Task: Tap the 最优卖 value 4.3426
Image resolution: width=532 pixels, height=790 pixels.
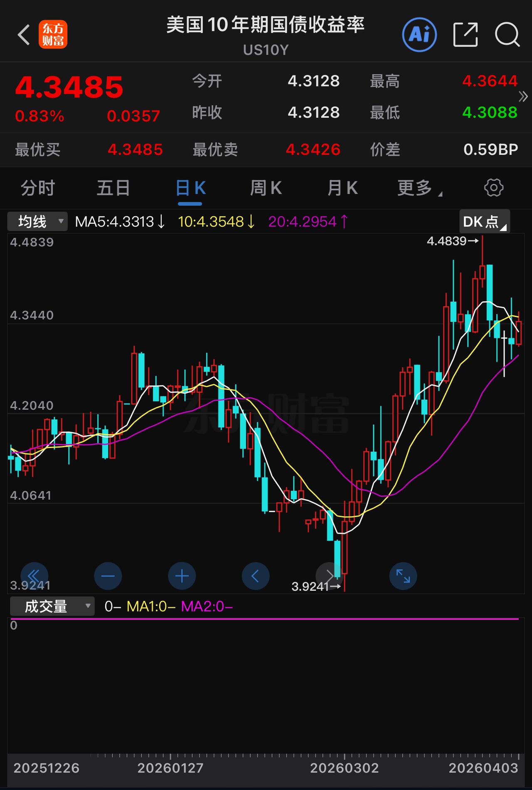Action: coord(313,149)
